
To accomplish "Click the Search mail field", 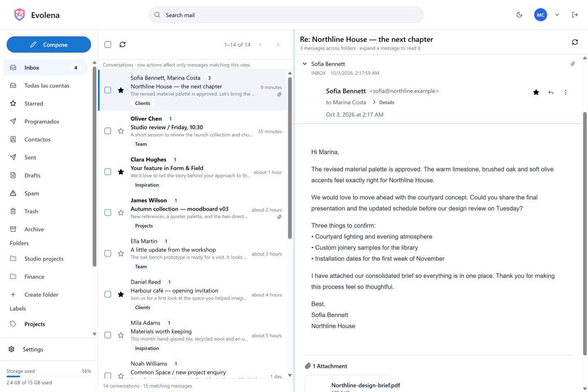I will [x=286, y=15].
